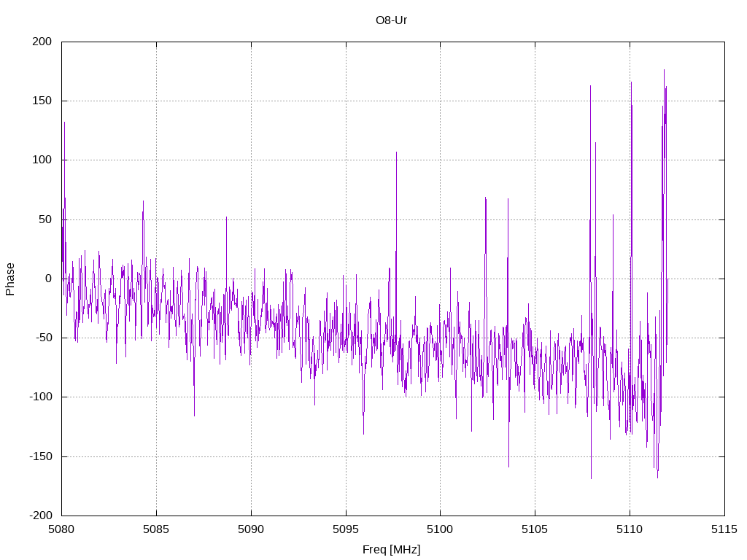Click x-axis tick label 5105
The image size is (747, 560).
pos(535,529)
